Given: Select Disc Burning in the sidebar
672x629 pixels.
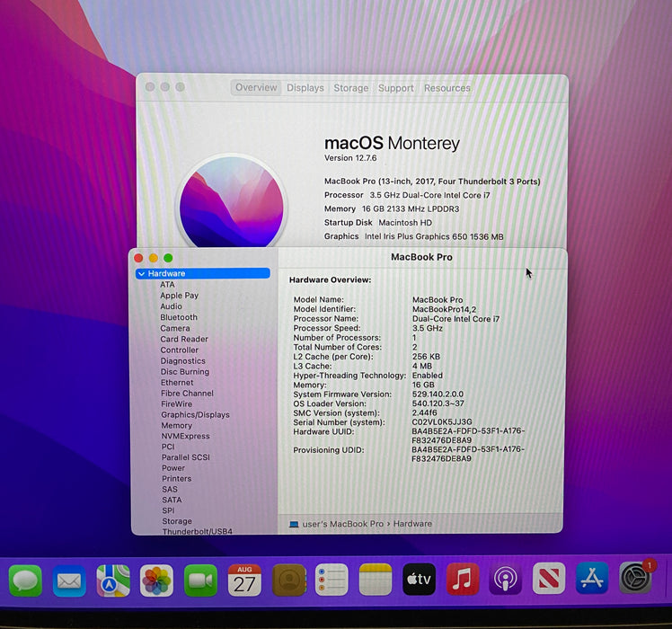Looking at the screenshot, I should click(185, 372).
